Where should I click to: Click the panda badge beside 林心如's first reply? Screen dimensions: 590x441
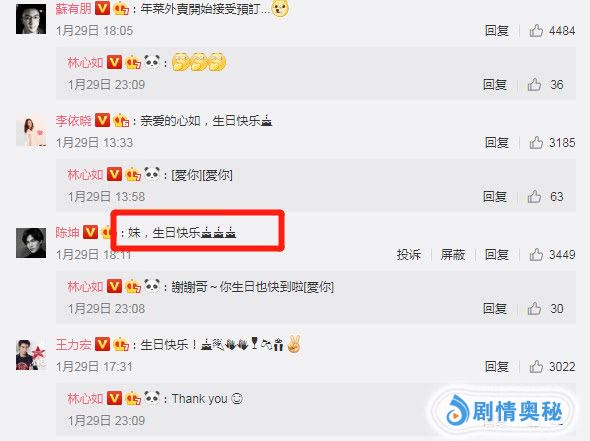coord(152,61)
